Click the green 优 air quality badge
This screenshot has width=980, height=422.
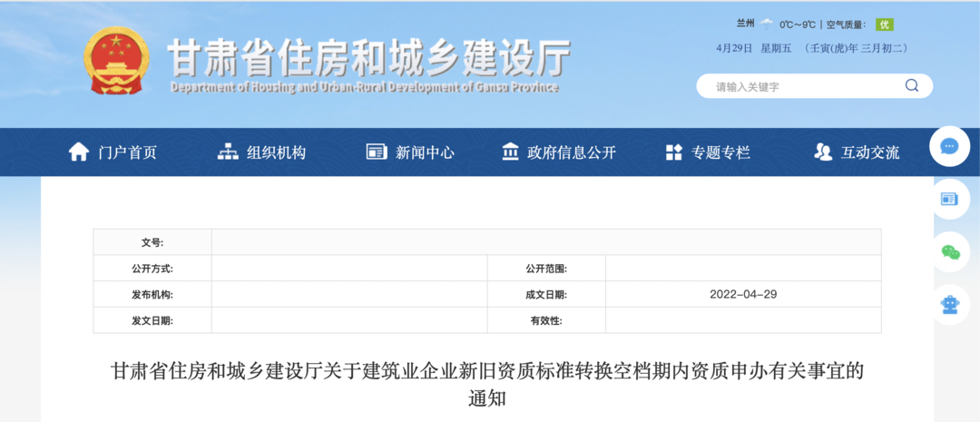pyautogui.click(x=884, y=25)
